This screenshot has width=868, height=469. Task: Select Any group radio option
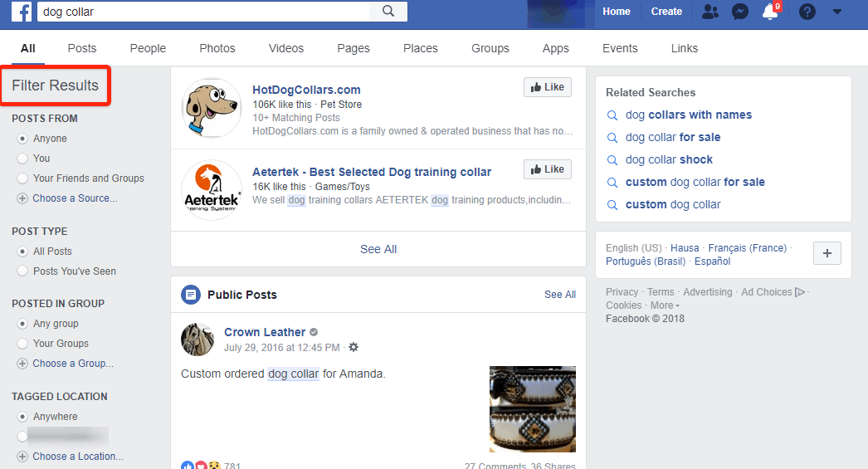point(22,324)
